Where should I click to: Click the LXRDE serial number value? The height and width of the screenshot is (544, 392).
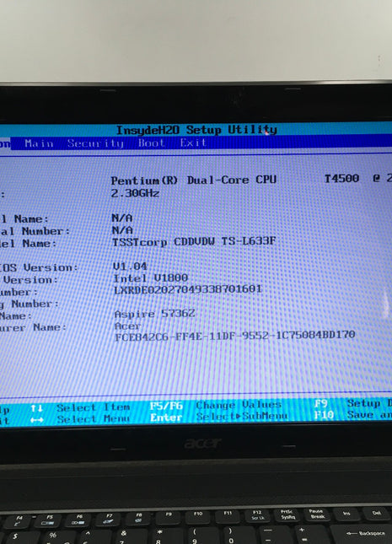[188, 289]
